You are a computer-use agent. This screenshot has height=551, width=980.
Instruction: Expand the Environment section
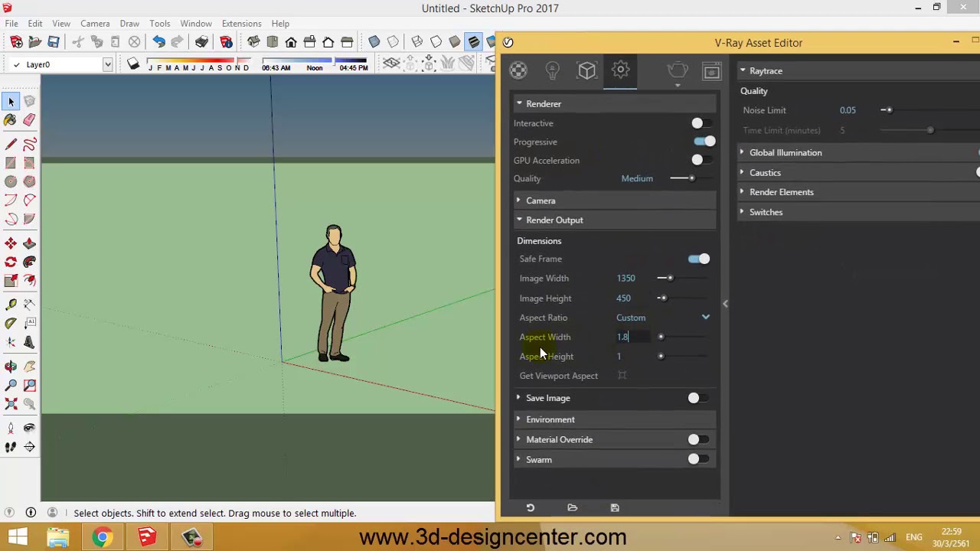[614, 419]
